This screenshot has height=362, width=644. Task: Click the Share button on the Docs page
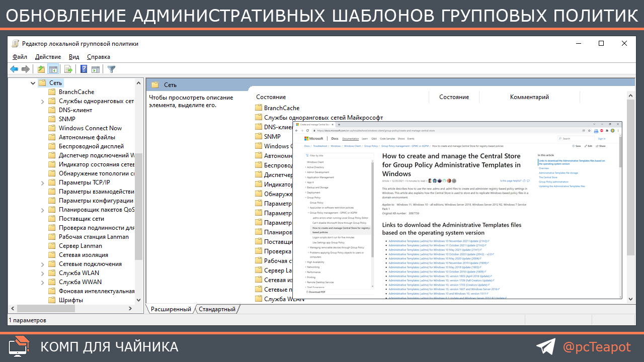click(600, 146)
